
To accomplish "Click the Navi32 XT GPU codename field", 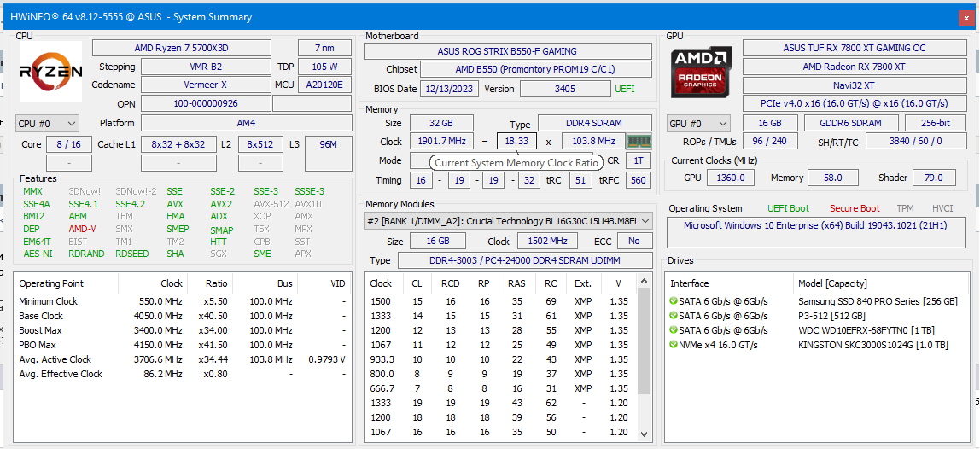I will pos(855,85).
